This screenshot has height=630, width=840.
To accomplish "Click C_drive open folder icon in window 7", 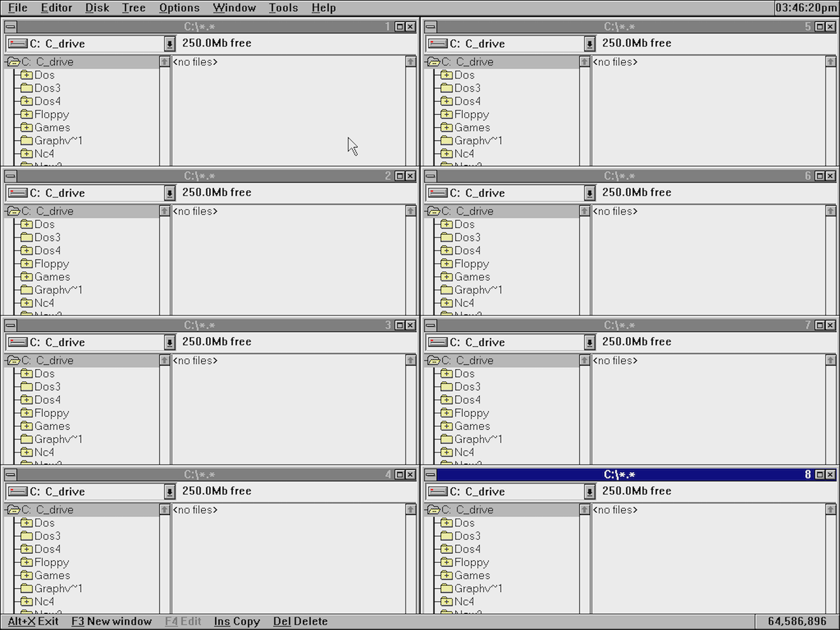I will (x=433, y=360).
